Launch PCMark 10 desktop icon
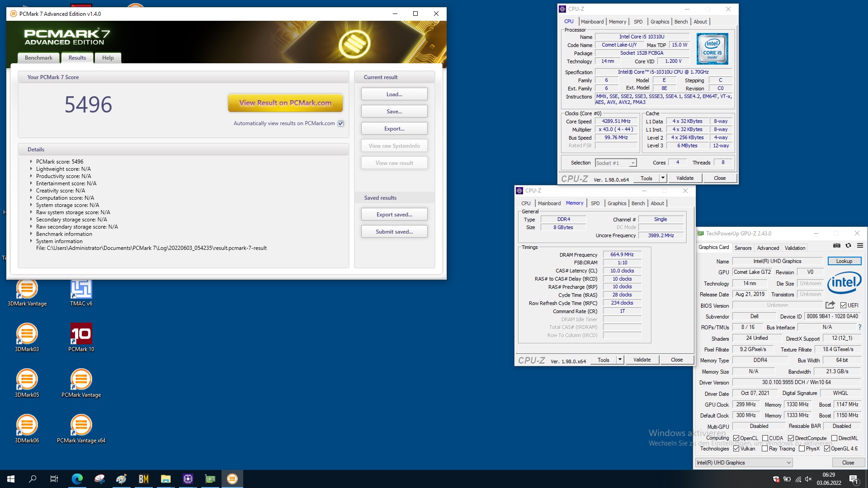 click(x=81, y=338)
